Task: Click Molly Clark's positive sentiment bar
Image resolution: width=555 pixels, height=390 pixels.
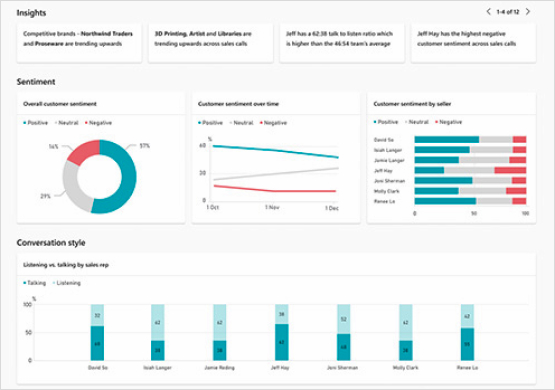Action: coord(436,191)
